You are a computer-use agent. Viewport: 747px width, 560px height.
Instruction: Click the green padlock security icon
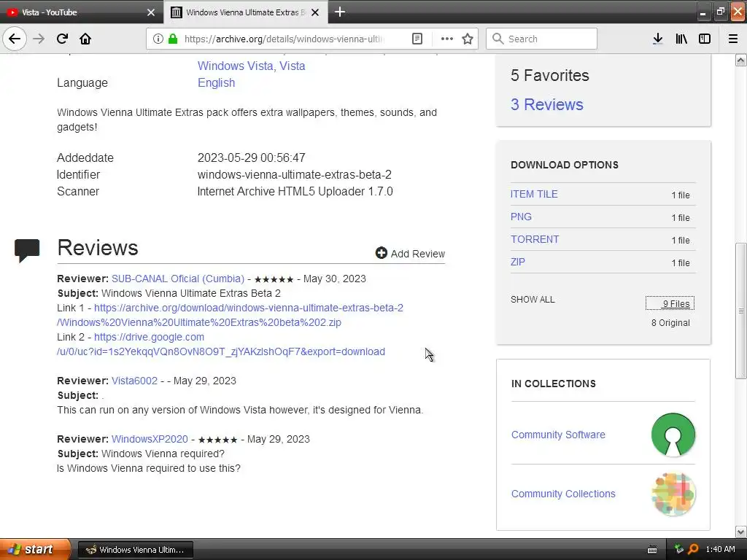point(173,39)
